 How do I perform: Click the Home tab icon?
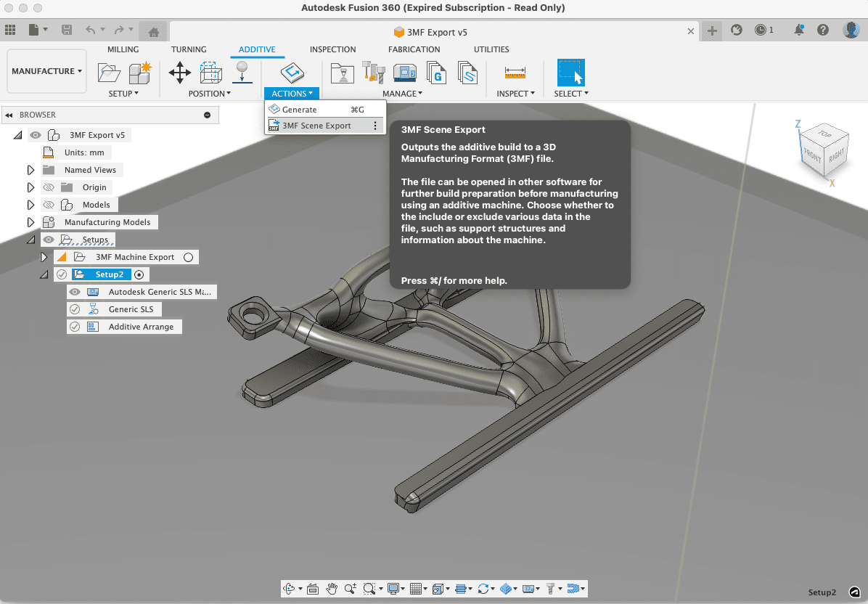coord(153,31)
